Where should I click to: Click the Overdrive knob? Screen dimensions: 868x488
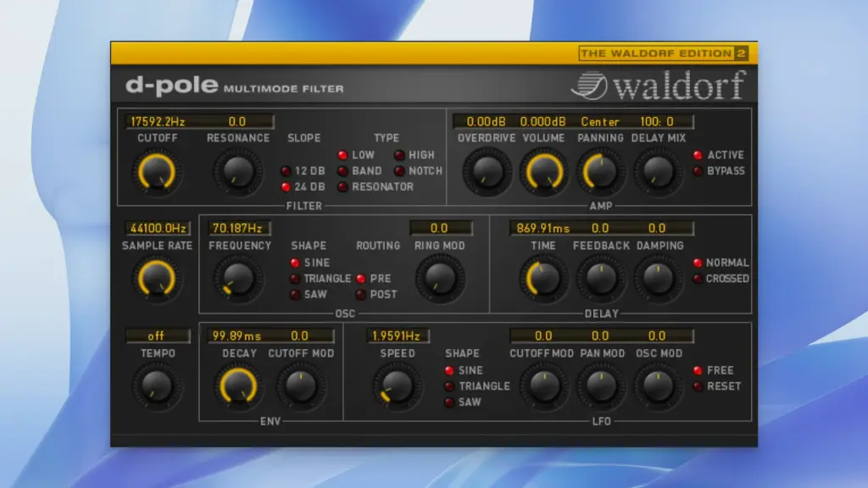487,172
